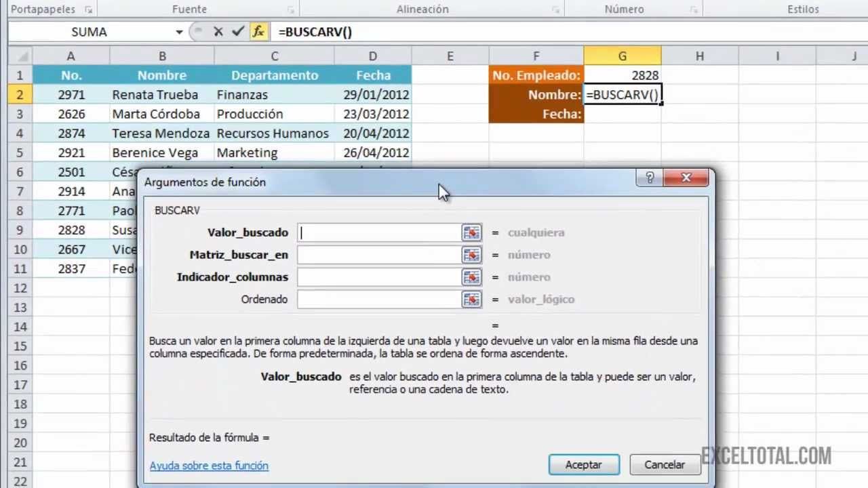Select column A header
868x488 pixels.
pos(71,56)
